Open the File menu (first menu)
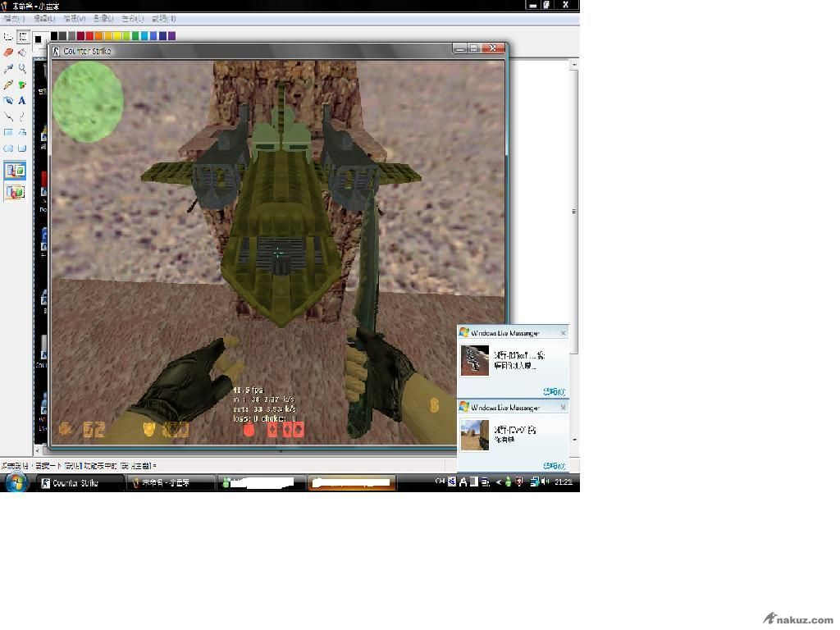Image resolution: width=840 pixels, height=630 pixels. (14, 19)
